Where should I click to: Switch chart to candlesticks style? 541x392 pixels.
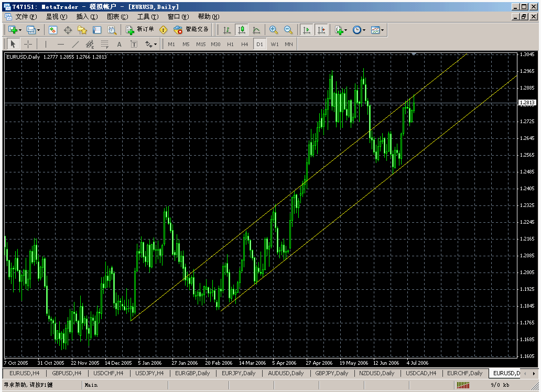(x=242, y=30)
